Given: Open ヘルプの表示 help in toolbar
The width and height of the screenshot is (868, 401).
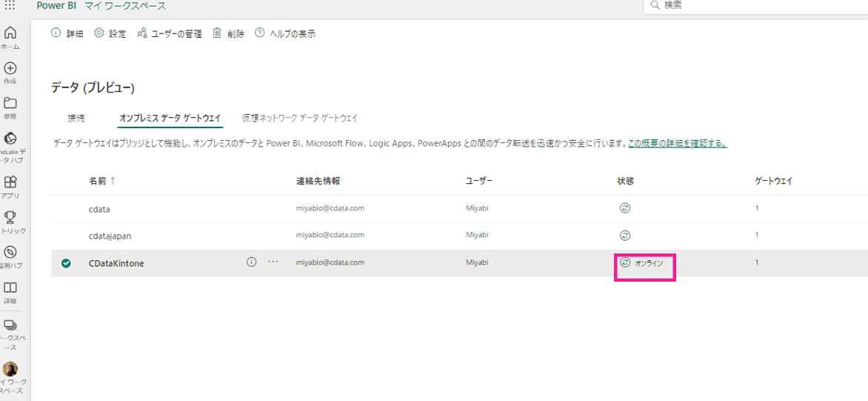Looking at the screenshot, I should (x=285, y=33).
